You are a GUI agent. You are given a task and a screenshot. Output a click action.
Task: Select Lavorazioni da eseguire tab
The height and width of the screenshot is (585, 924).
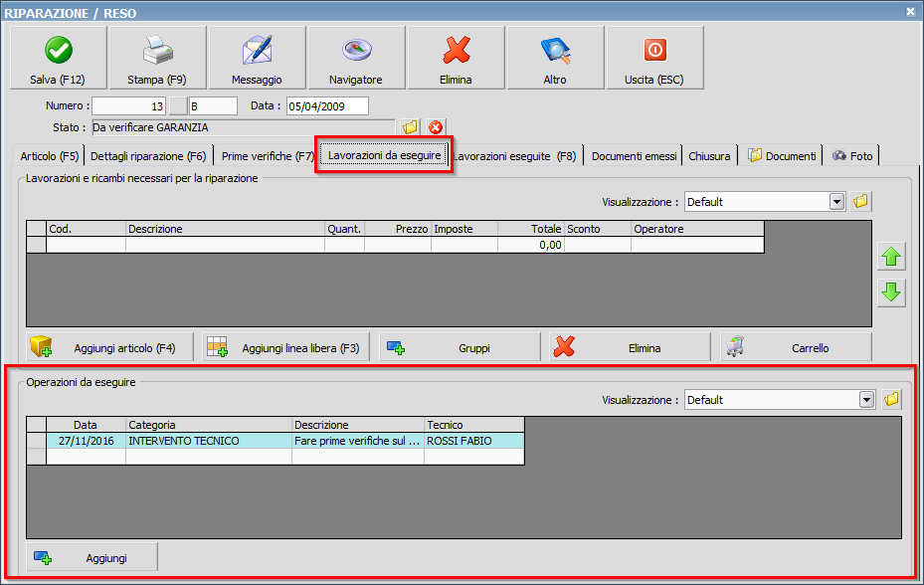click(384, 155)
